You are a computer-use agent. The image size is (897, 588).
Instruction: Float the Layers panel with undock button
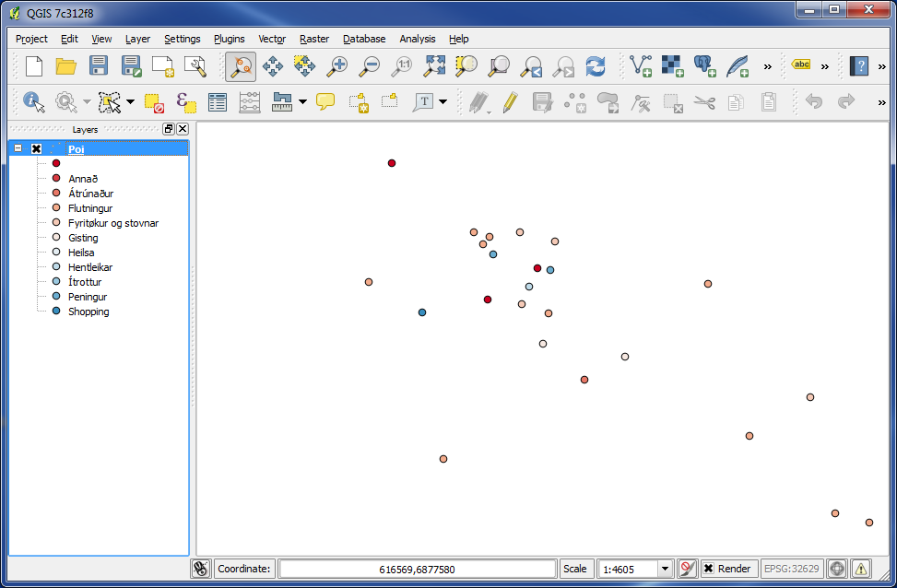pos(168,129)
